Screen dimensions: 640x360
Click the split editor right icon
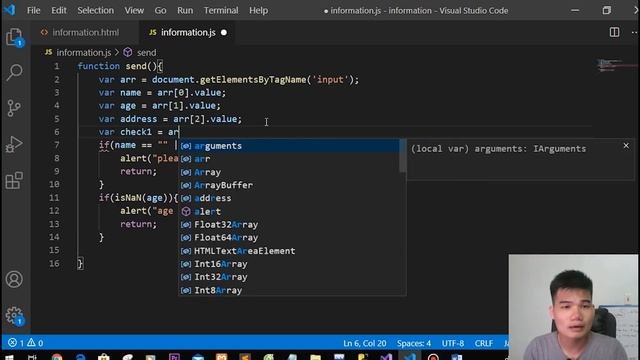tap(614, 32)
